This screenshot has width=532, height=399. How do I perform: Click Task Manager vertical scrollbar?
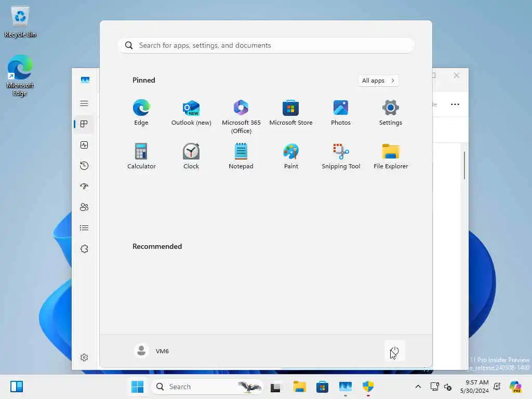[x=464, y=166]
